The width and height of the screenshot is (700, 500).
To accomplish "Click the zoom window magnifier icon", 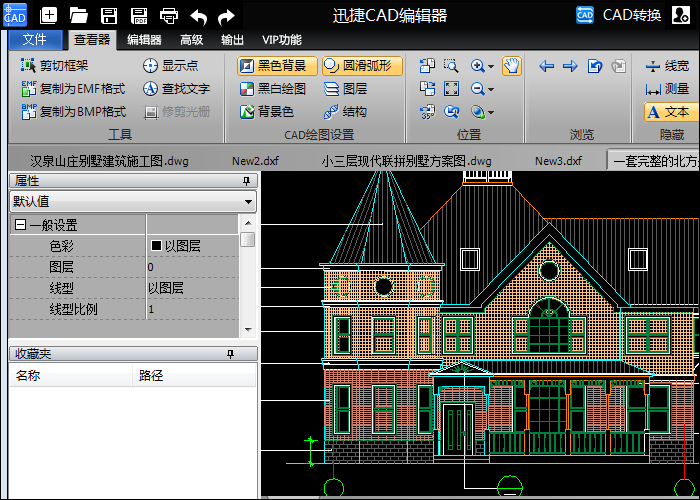I will 451,66.
